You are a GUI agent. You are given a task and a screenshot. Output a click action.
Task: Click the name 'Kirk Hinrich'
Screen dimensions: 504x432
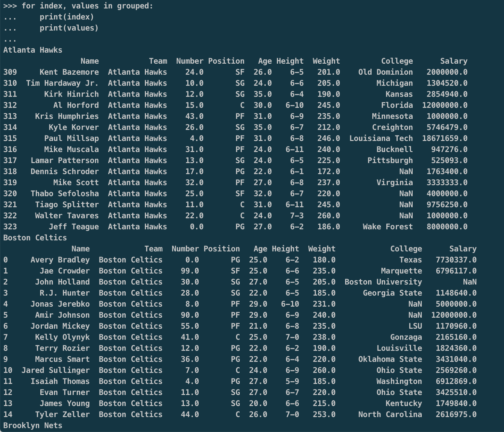72,94
